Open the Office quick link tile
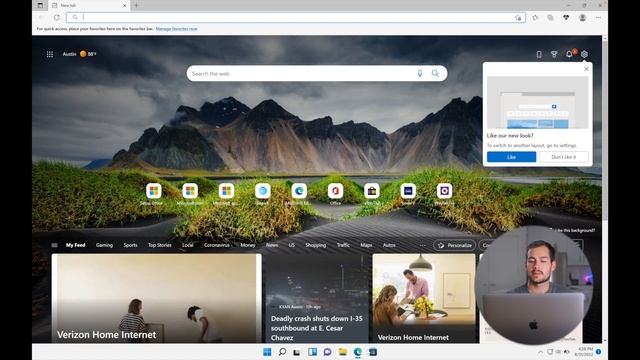 [335, 191]
